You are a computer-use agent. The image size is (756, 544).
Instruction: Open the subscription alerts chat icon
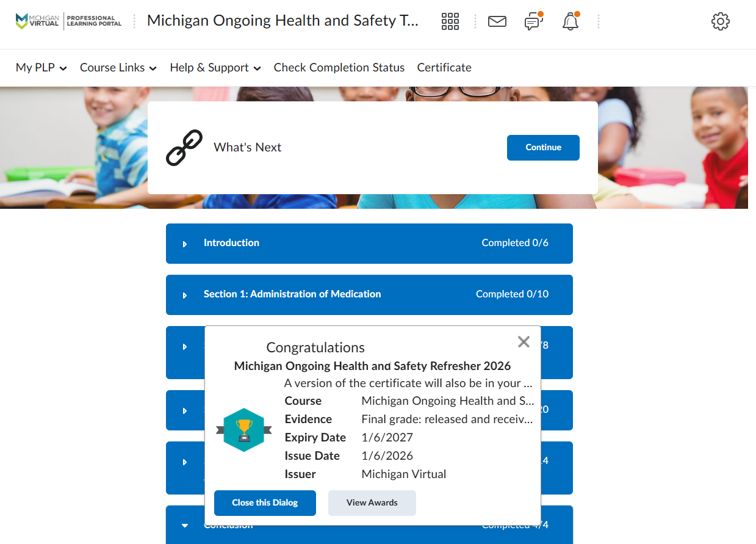(x=533, y=22)
